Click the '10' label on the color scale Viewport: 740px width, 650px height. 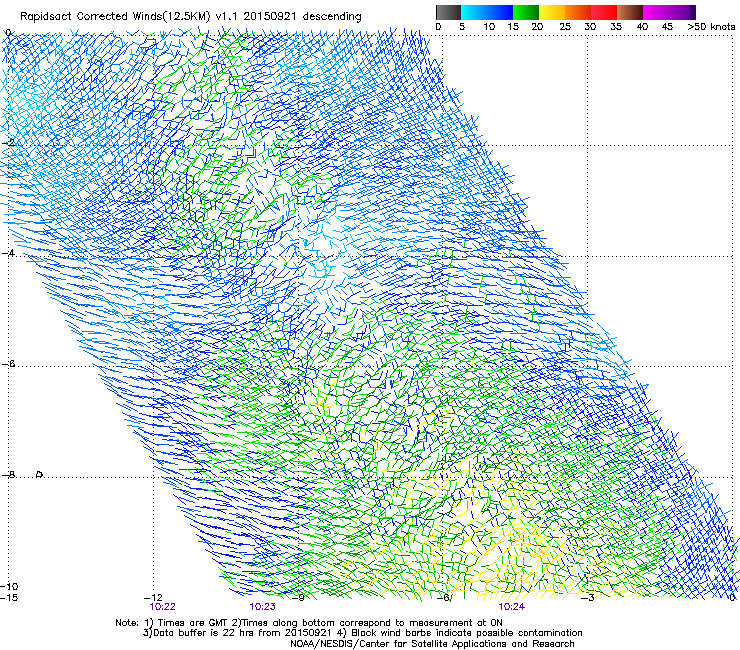pos(489,27)
